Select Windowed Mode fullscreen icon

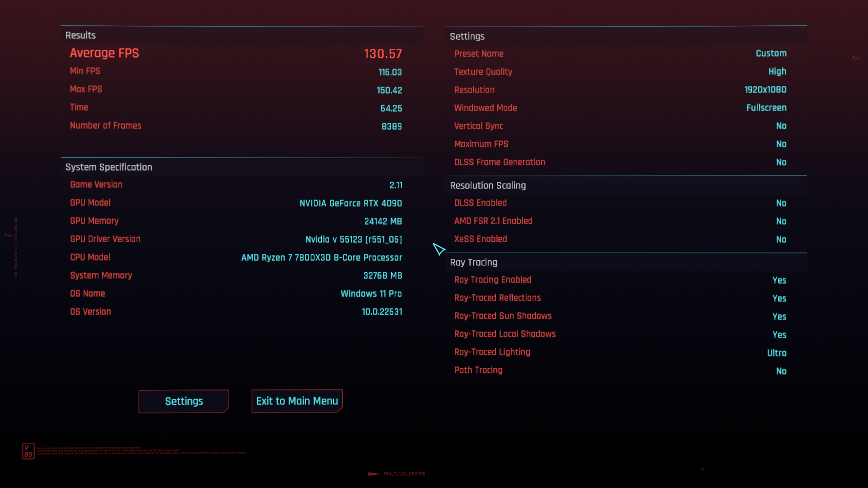point(765,108)
